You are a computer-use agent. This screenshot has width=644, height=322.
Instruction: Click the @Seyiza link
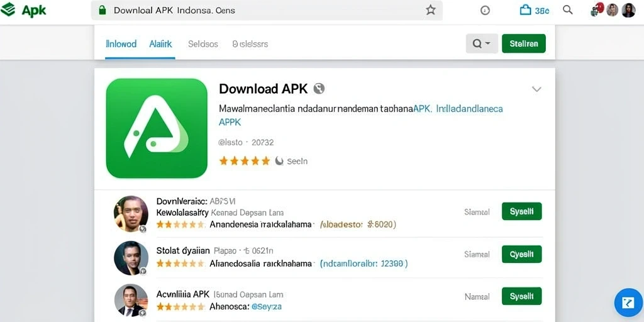click(x=266, y=306)
